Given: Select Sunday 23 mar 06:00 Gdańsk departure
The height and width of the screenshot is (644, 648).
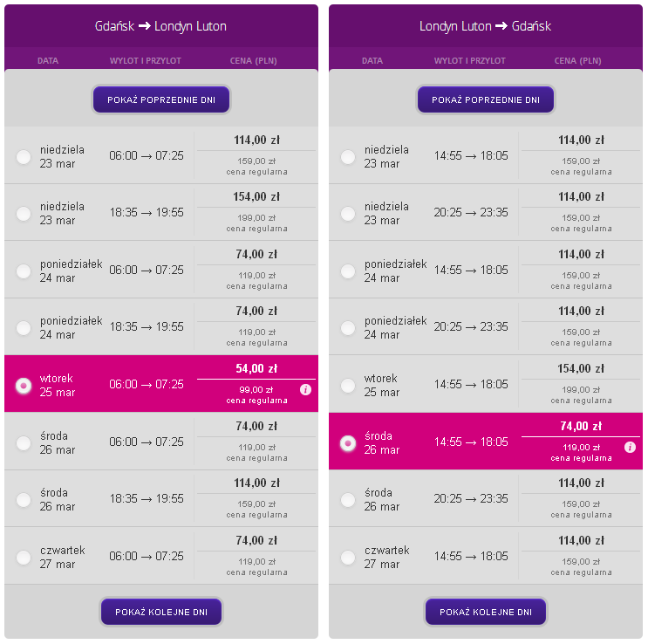Looking at the screenshot, I should [24, 157].
